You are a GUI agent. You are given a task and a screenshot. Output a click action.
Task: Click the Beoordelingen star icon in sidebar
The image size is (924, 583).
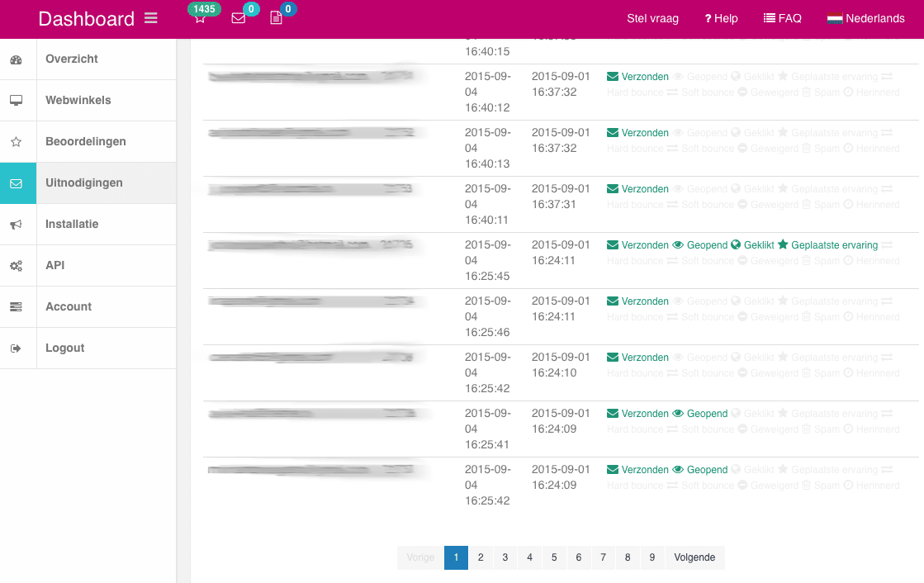tap(17, 142)
